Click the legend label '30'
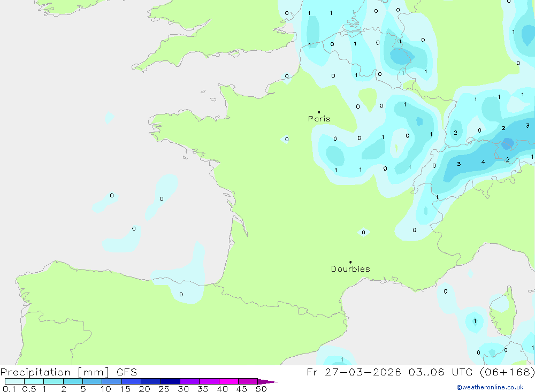 pyautogui.click(x=183, y=389)
